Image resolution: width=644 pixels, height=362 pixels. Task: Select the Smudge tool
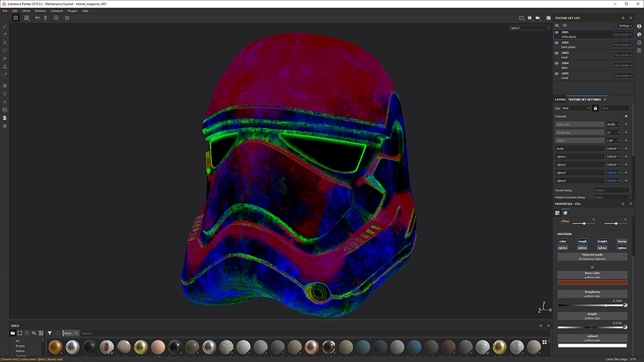5,59
